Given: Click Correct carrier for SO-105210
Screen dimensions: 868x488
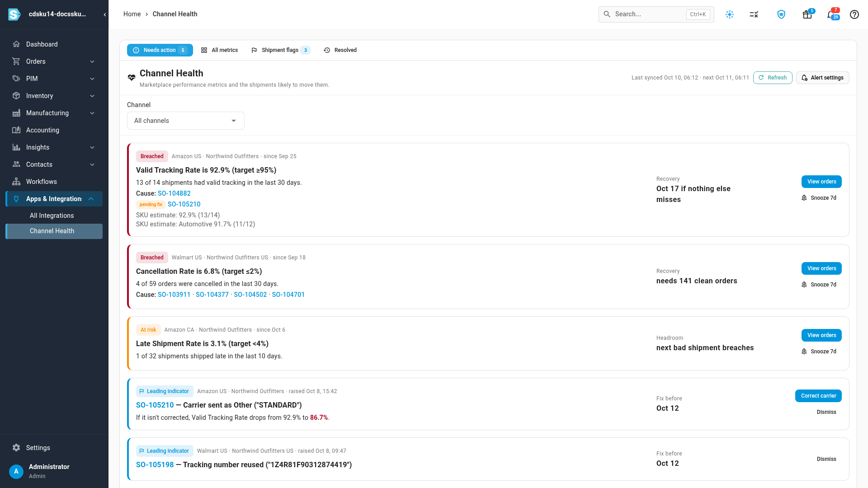Looking at the screenshot, I should (x=818, y=396).
